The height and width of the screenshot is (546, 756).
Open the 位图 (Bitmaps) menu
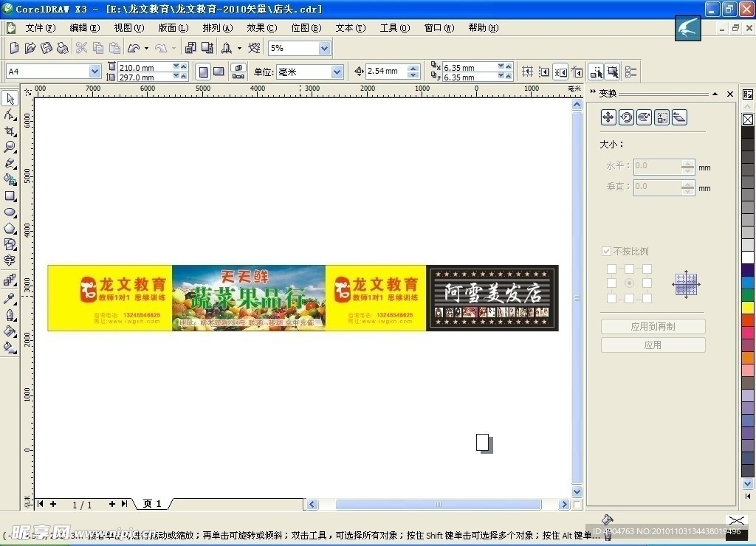pyautogui.click(x=306, y=28)
